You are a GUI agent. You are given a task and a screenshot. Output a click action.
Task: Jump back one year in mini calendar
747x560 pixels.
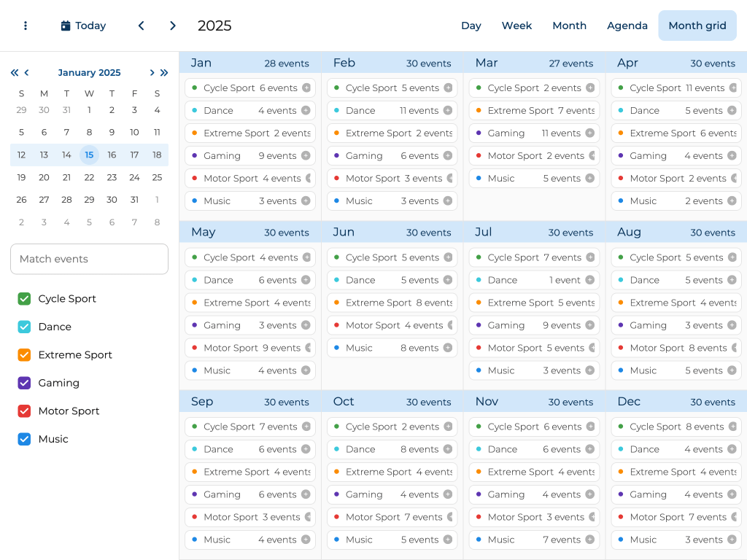point(15,73)
